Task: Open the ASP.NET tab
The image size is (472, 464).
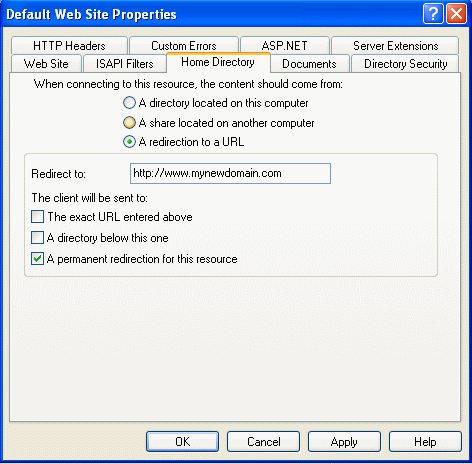Action: [x=285, y=46]
